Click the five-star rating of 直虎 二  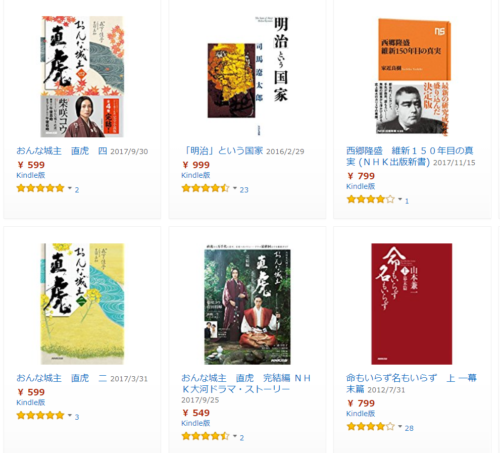click(x=40, y=415)
